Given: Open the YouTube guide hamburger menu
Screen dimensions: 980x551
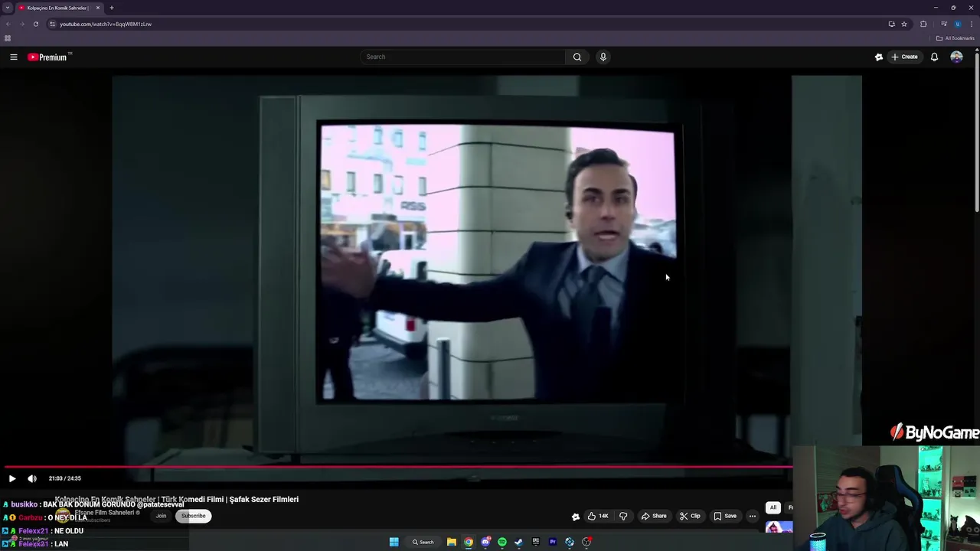Looking at the screenshot, I should tap(13, 57).
